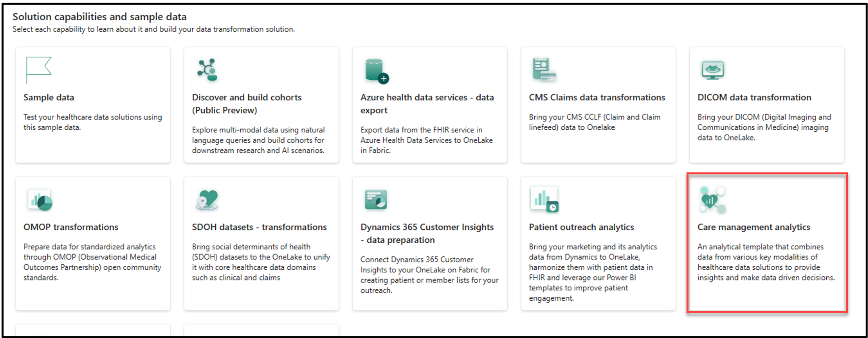Click the Care management analytics icon

(713, 200)
